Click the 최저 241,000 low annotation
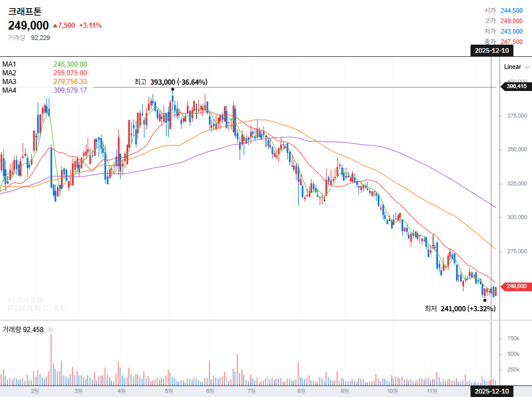Image resolution: width=532 pixels, height=397 pixels. [460, 308]
